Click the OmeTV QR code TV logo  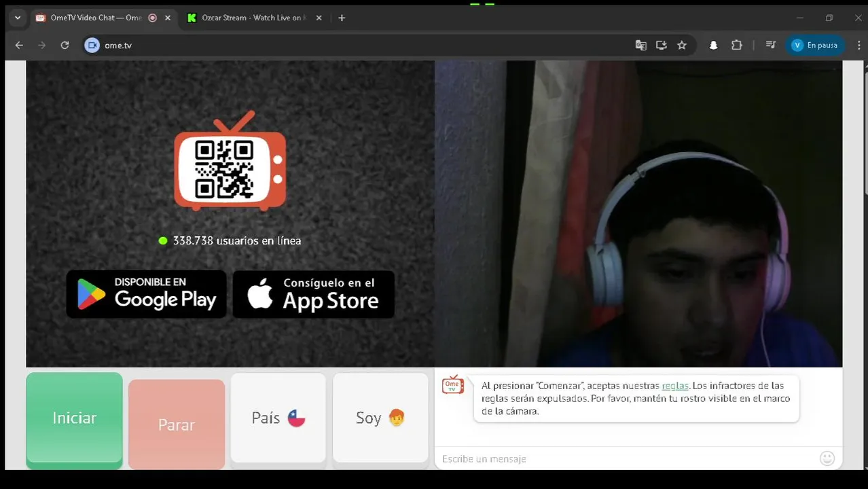230,162
